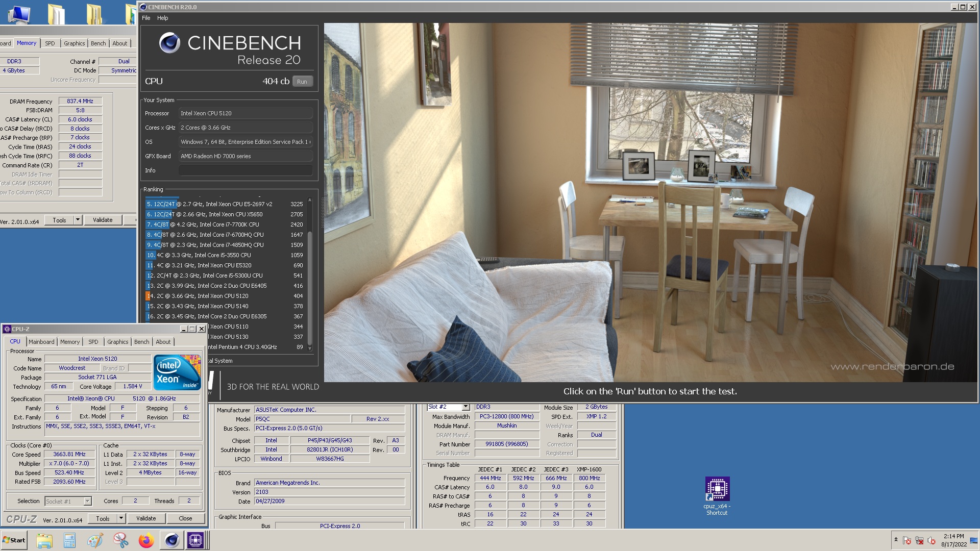Screen dimensions: 980x551
Task: Click the Module Manuf. value Mushkin
Action: coord(507,425)
